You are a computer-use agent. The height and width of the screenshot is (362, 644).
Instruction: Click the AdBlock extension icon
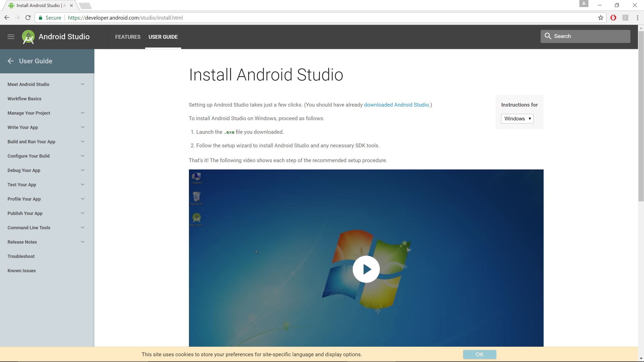point(613,18)
